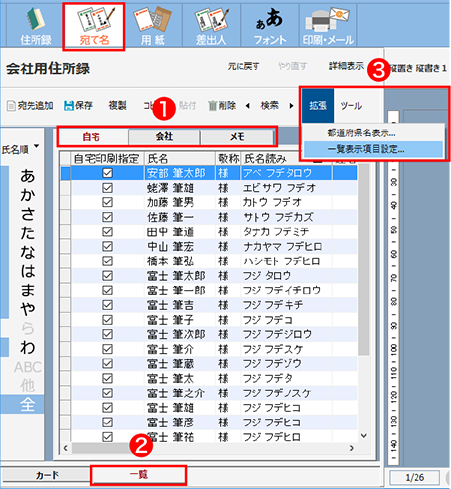Click やり直す redo
Viewport: 451px width, 489px height.
tap(292, 67)
